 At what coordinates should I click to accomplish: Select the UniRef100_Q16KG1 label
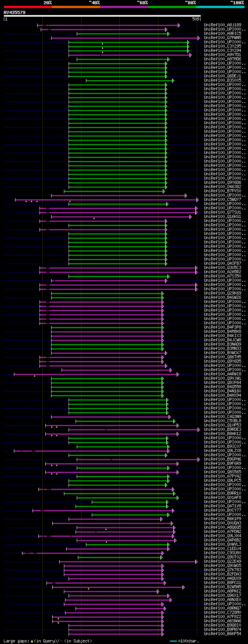pyautogui.click(x=222, y=217)
